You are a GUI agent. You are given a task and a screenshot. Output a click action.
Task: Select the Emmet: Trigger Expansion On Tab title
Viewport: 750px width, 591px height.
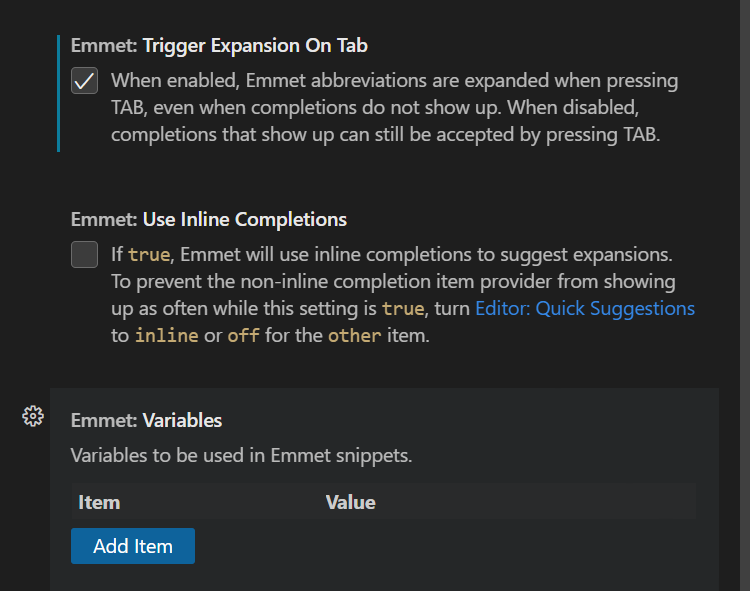pos(219,46)
